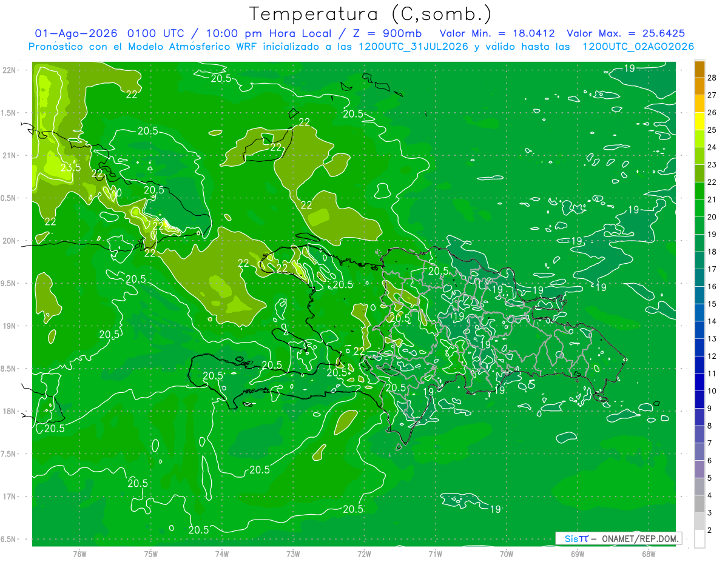This screenshot has height=562, width=728.
Task: Click the '7.5N' latitude axis label
Action: 9,453
